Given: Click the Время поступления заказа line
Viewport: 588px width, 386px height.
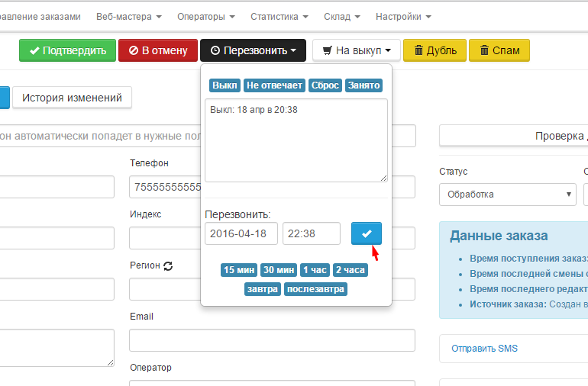Looking at the screenshot, I should pos(528,259).
